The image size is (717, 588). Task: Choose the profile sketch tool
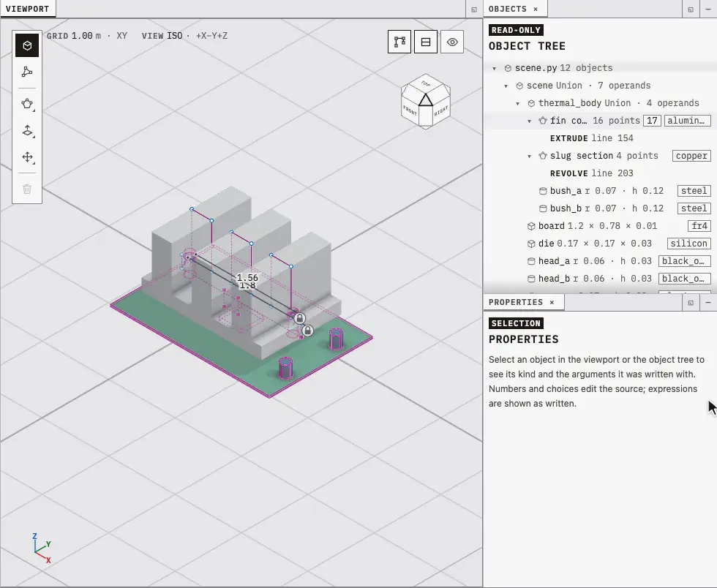coord(27,104)
